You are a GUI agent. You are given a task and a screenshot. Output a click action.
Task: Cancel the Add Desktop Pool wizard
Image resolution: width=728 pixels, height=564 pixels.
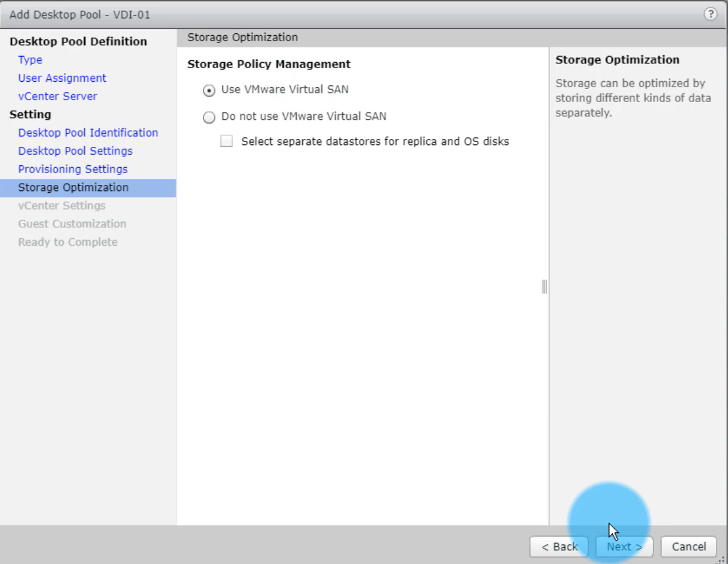(689, 547)
